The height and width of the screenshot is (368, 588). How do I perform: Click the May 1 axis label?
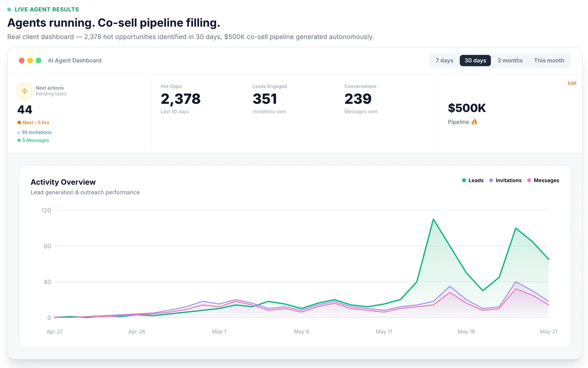[x=219, y=332]
